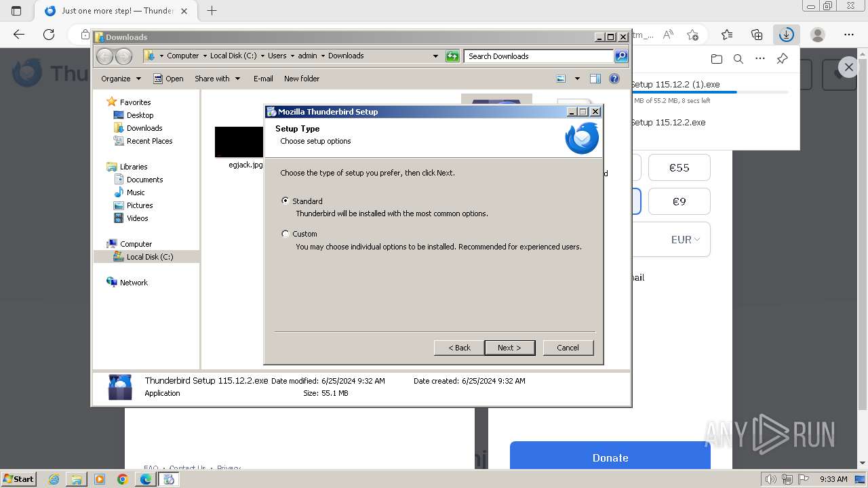Click Computer in the address breadcrumb
Screen dimensions: 868x488
click(183, 56)
